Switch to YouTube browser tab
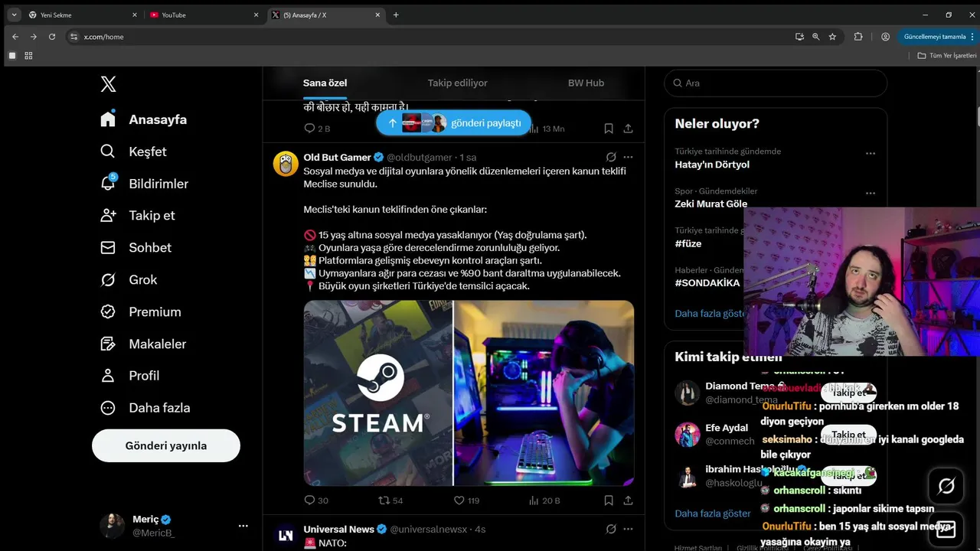Image resolution: width=980 pixels, height=551 pixels. pyautogui.click(x=204, y=15)
